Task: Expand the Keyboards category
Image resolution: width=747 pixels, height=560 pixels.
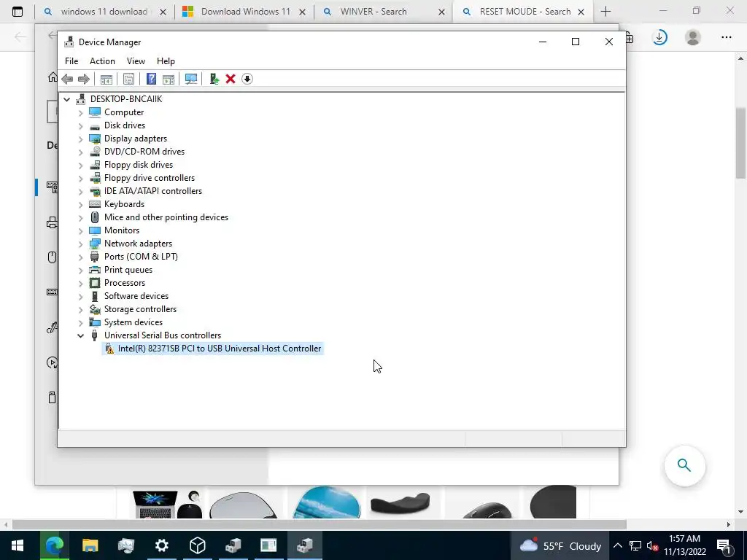Action: [x=80, y=204]
